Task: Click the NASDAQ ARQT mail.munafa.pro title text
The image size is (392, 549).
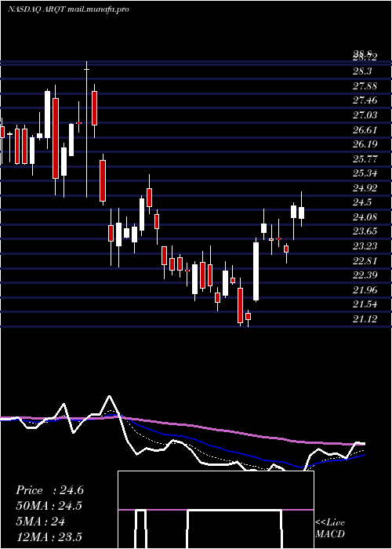Action: click(68, 9)
